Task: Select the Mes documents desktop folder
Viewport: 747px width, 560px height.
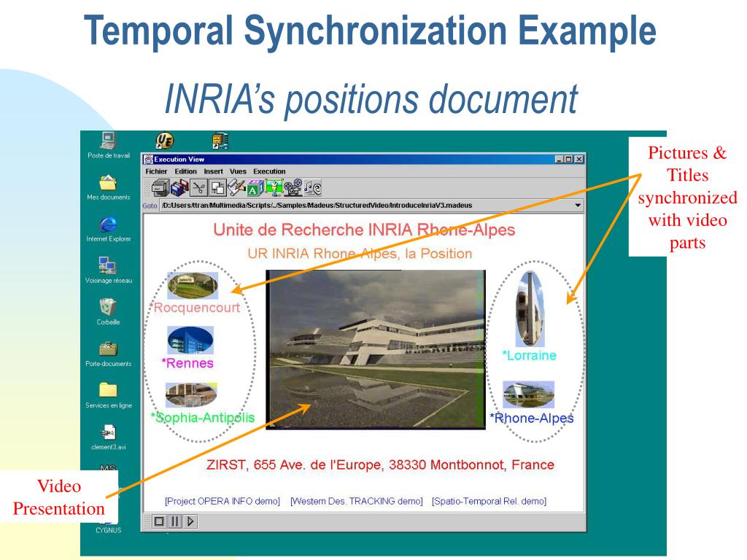Action: click(108, 187)
